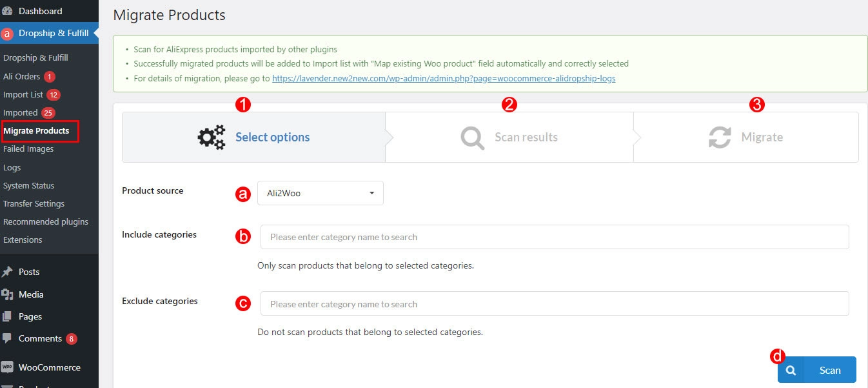Click the Include categories label
The image size is (868, 388).
[x=159, y=234]
